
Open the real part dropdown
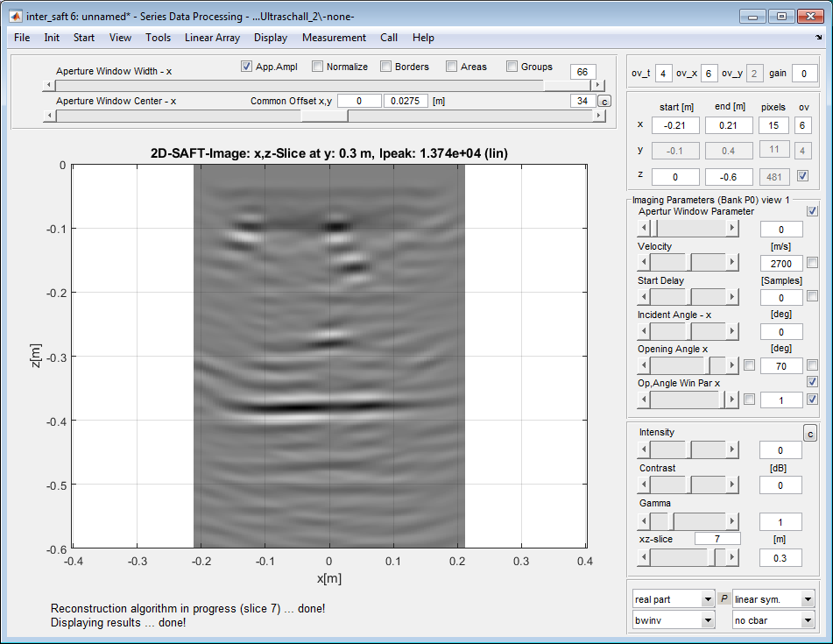pos(673,598)
